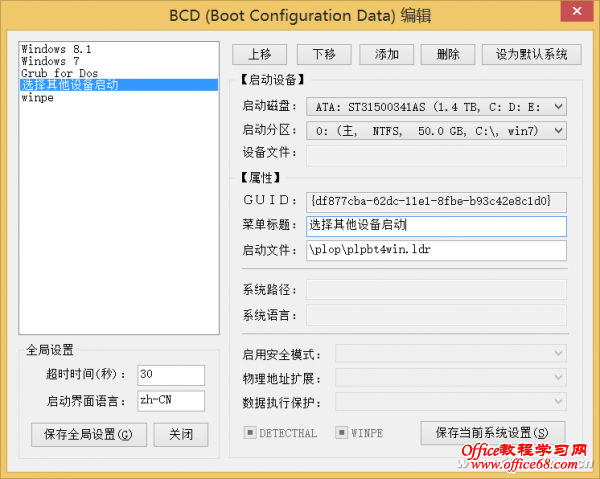Click the 系统路径 field
600x479 pixels.
click(x=436, y=289)
